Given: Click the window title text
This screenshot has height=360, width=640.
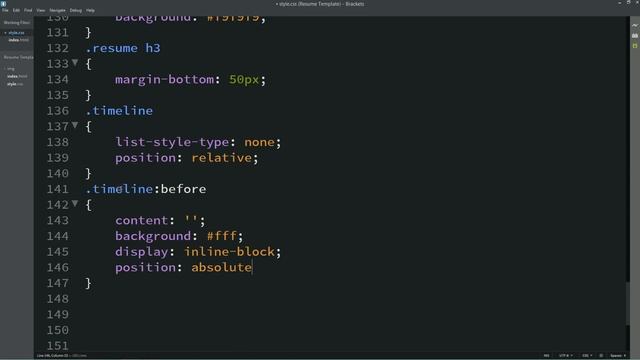Looking at the screenshot, I should (x=320, y=4).
